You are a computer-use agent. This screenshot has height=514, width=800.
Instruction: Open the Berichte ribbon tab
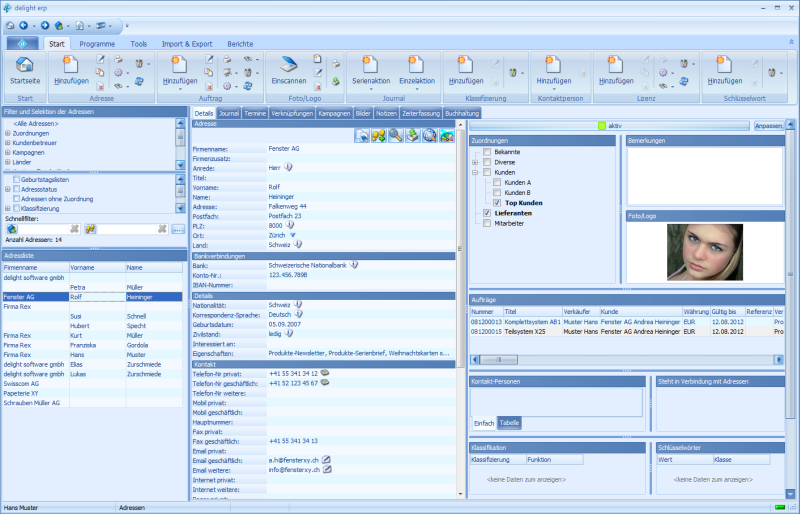pos(240,44)
